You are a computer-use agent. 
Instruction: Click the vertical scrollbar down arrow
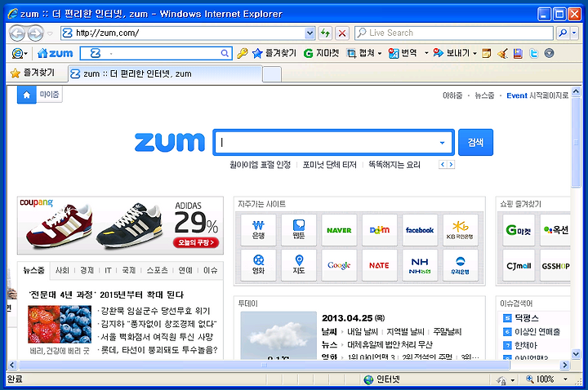tap(576, 353)
